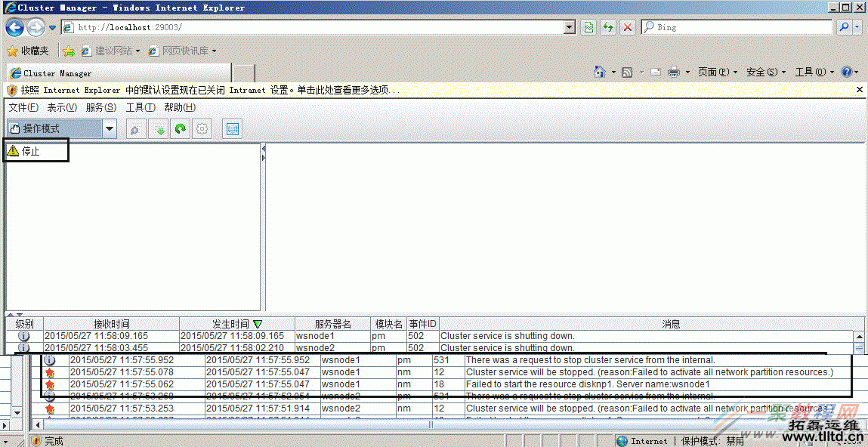
Task: Click the gear settings toolbar icon
Action: coord(202,129)
